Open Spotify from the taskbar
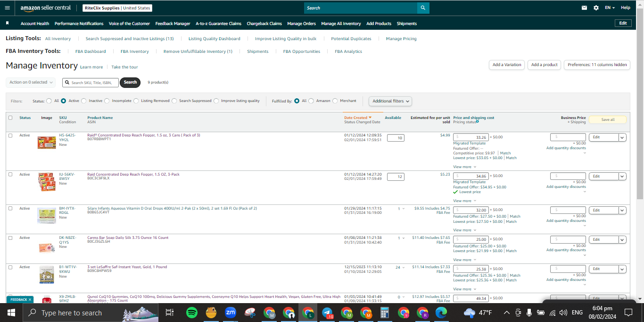The height and width of the screenshot is (322, 644). (191, 313)
